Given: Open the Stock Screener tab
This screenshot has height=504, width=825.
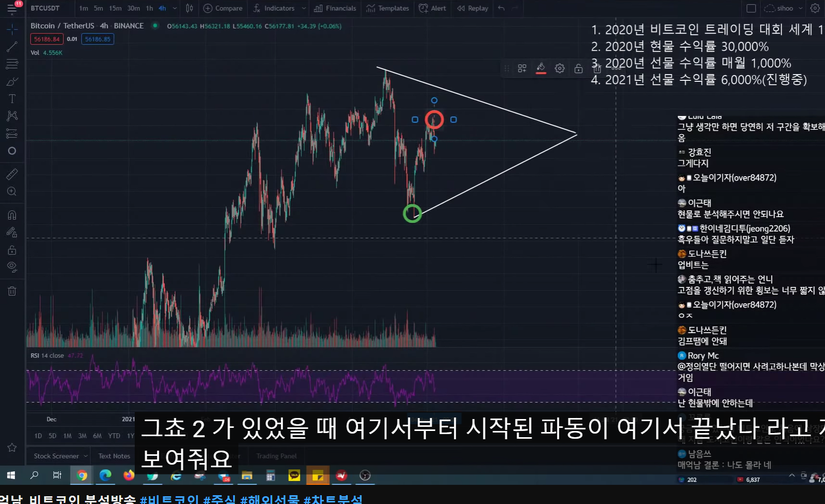Looking at the screenshot, I should click(x=56, y=456).
